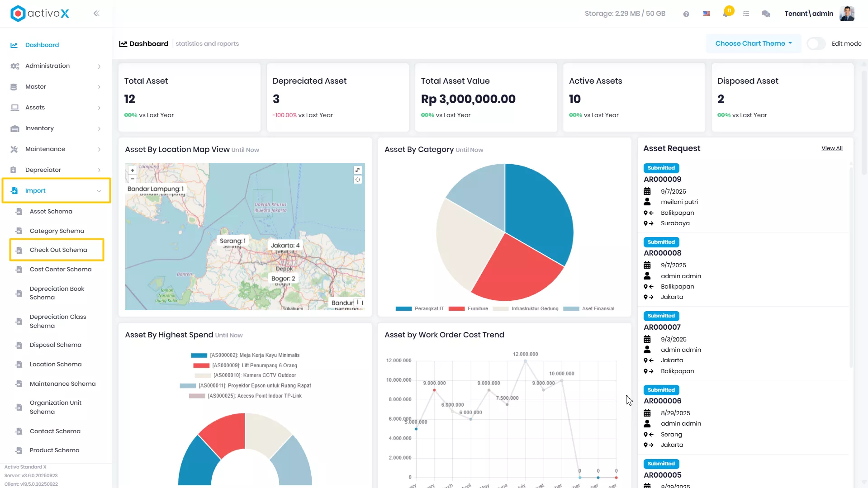Zoom out on the location map
868x488 pixels.
(x=133, y=179)
